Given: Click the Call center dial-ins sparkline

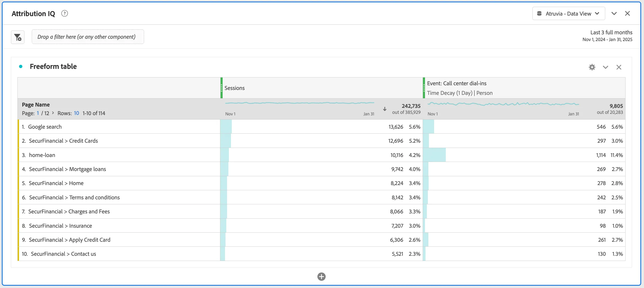Looking at the screenshot, I should coord(503,104).
